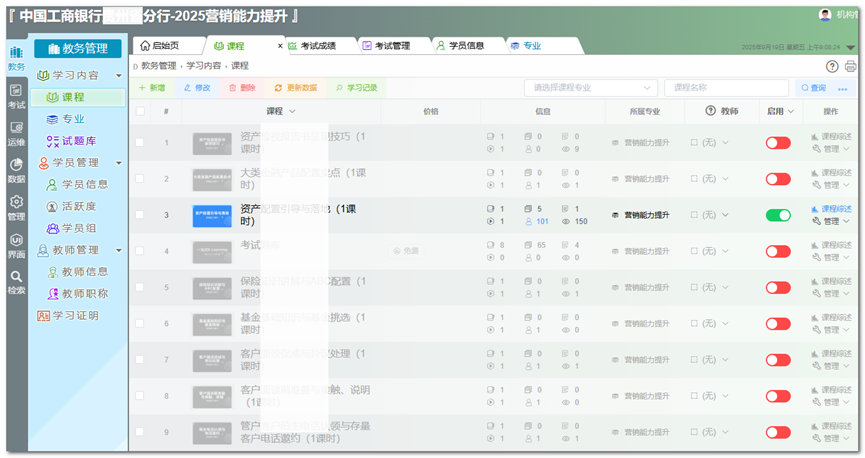Tick the checkbox for row 1
Viewport: 865px width, 458px height.
pyautogui.click(x=140, y=142)
